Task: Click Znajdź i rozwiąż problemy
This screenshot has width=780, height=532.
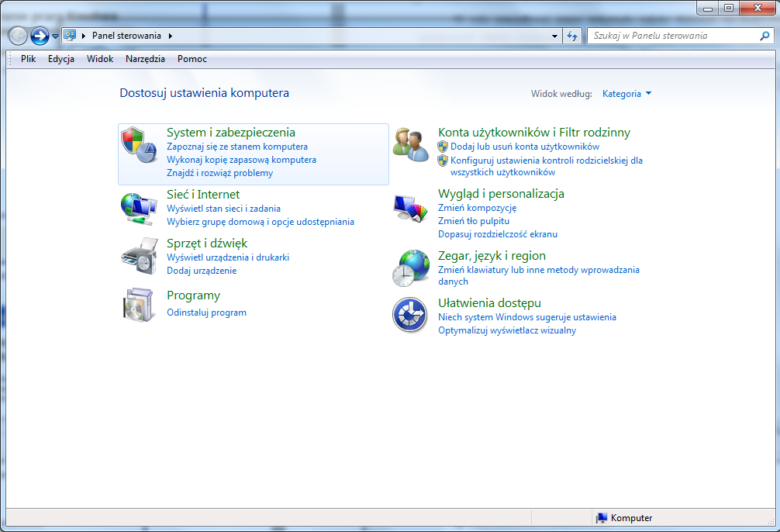Action: [219, 173]
